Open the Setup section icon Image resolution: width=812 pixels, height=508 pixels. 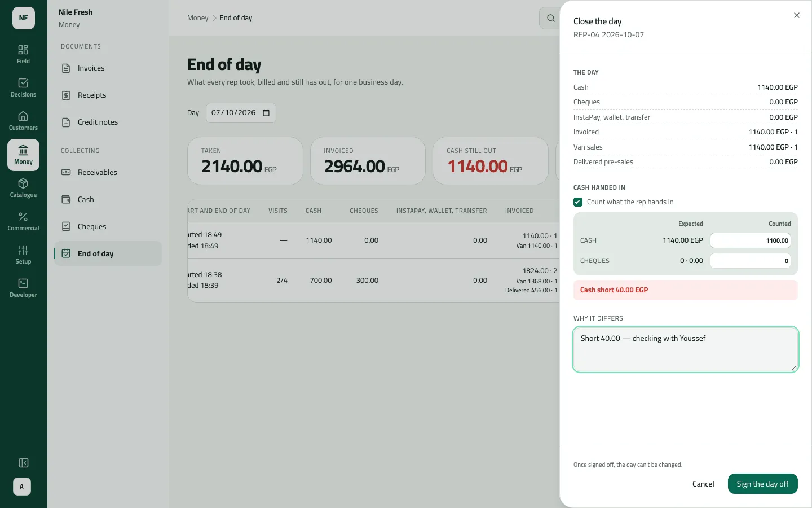click(23, 255)
